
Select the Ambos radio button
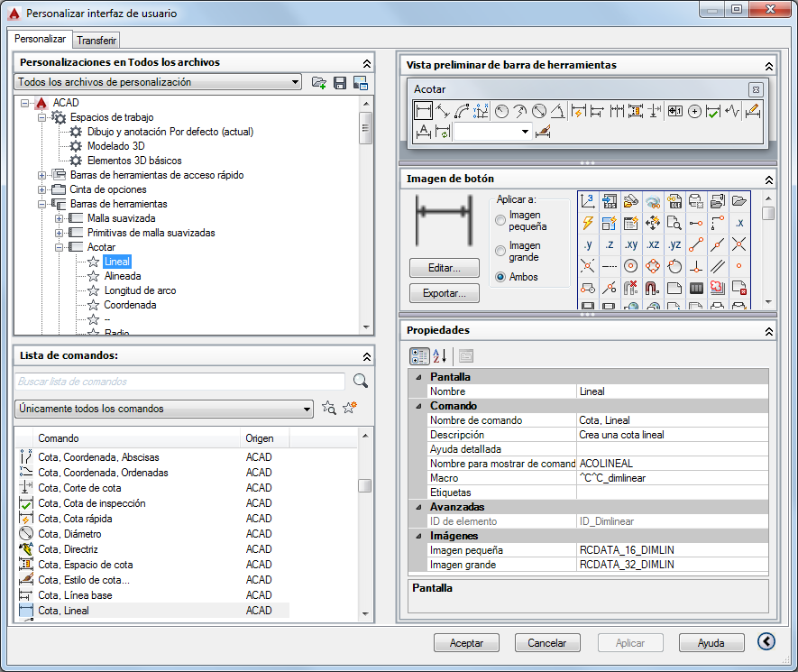(x=500, y=277)
